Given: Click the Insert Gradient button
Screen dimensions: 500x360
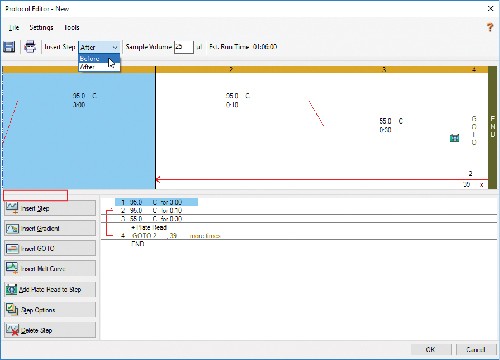Looking at the screenshot, I should click(x=50, y=228).
